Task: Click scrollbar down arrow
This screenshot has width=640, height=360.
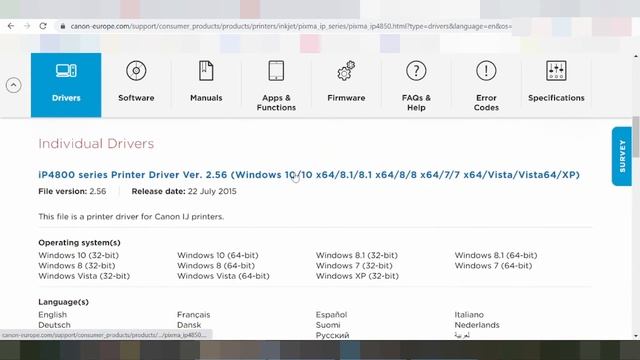Action: pyautogui.click(x=636, y=336)
